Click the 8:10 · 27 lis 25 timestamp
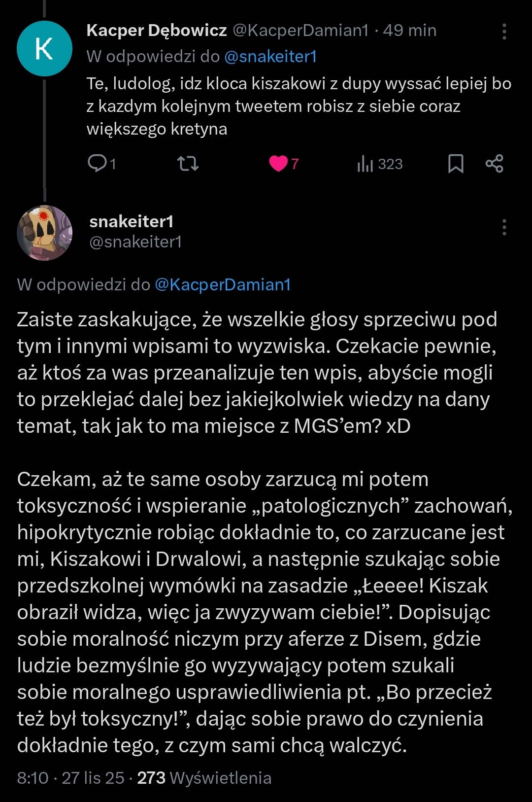The width and height of the screenshot is (532, 802). click(70, 778)
